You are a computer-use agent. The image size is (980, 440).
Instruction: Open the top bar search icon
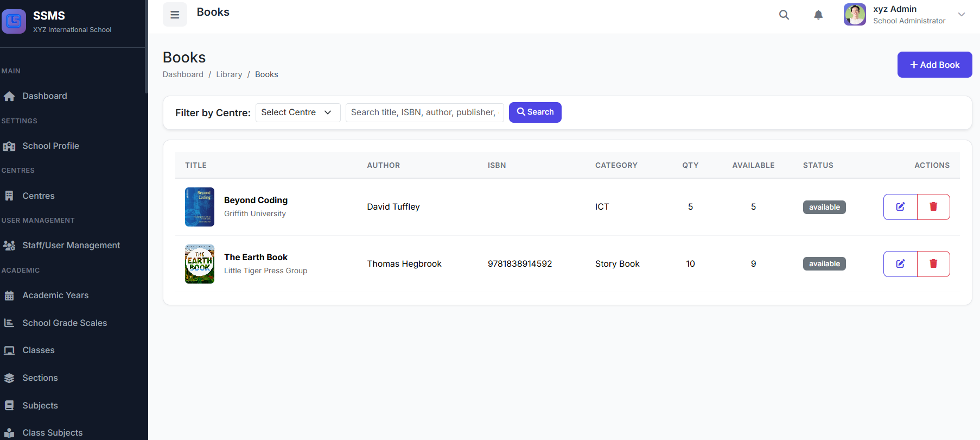784,15
